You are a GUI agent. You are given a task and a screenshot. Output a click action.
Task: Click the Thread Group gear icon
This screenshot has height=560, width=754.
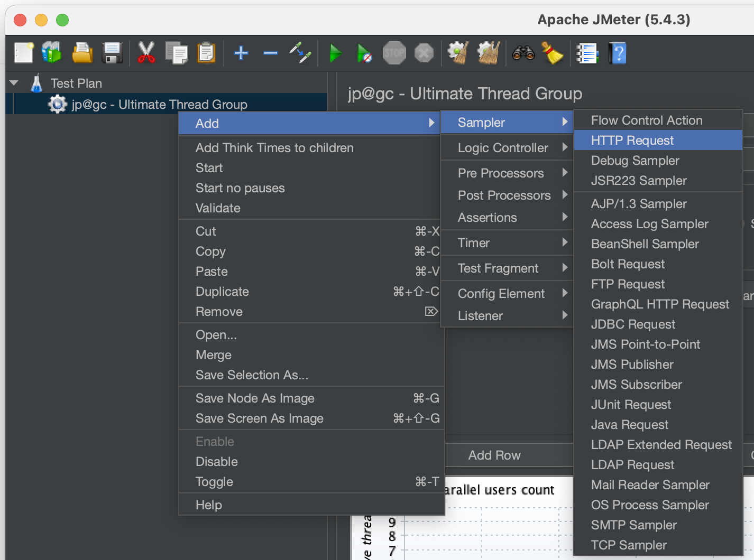coord(57,104)
